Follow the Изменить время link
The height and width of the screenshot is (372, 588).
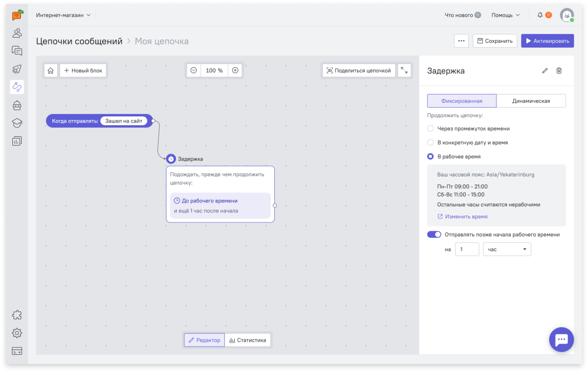coord(463,216)
